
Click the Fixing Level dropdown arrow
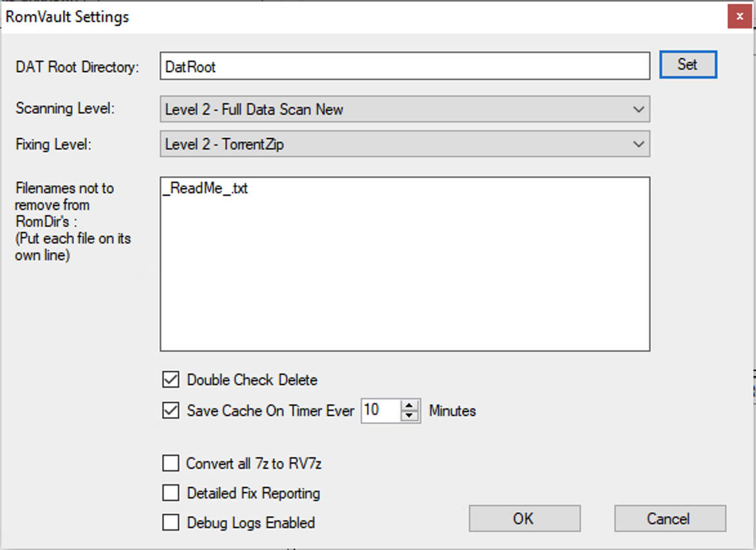point(638,144)
